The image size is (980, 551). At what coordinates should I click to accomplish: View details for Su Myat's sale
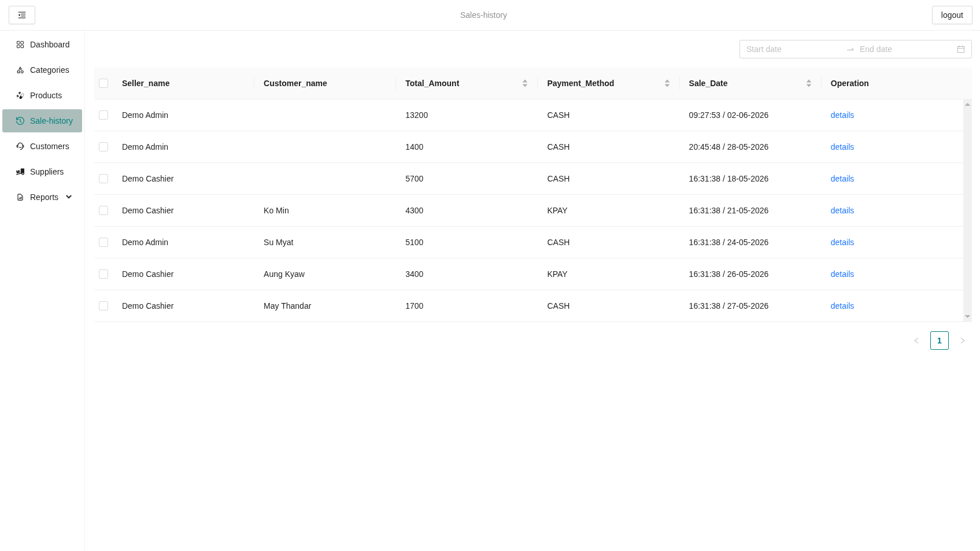842,242
